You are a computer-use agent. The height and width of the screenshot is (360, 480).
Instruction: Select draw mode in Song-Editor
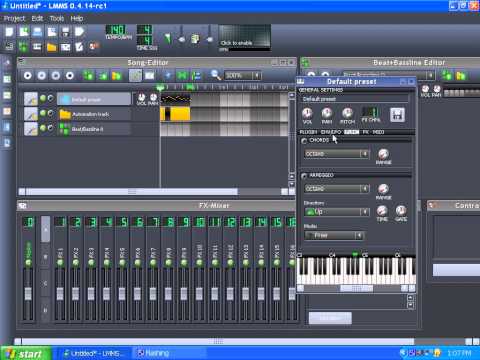tap(135, 76)
